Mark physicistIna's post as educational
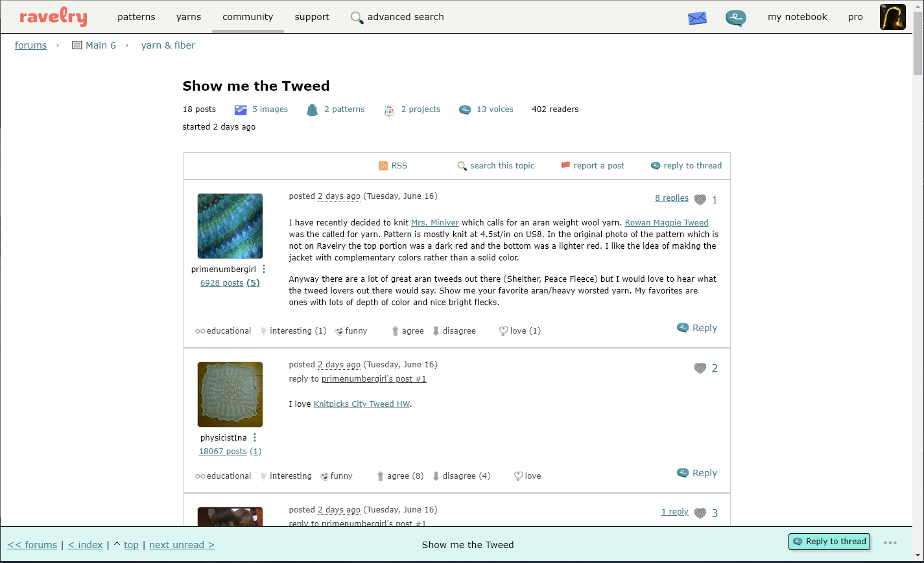The width and height of the screenshot is (924, 563). (x=223, y=476)
